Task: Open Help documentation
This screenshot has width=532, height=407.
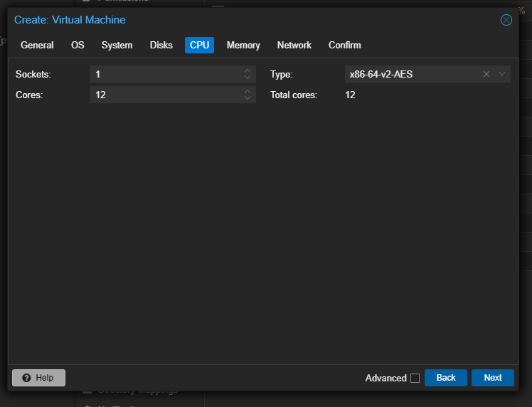Action: [x=38, y=378]
